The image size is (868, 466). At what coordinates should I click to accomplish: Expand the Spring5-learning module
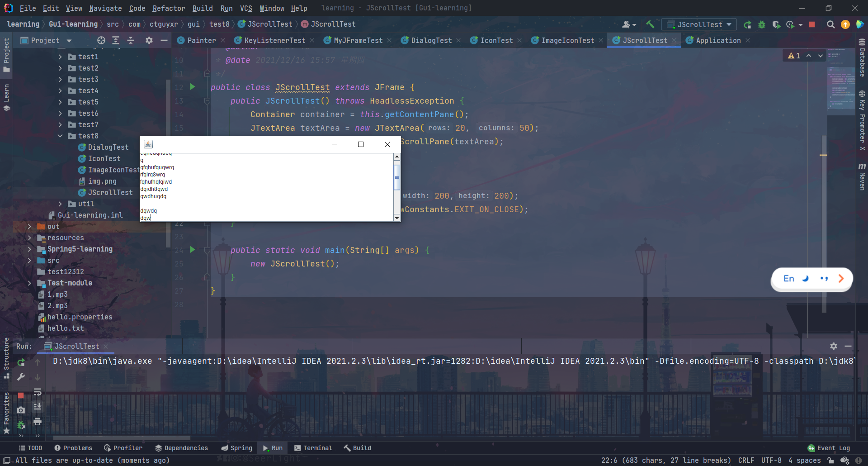click(29, 249)
